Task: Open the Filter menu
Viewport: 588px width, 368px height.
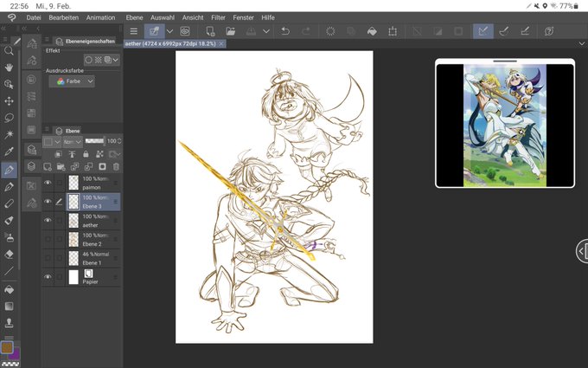Action: point(218,17)
